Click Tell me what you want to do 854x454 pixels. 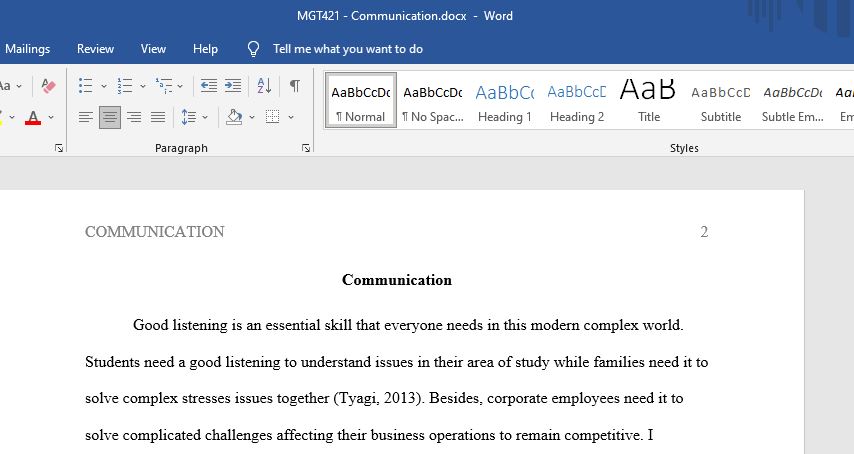pyautogui.click(x=347, y=49)
